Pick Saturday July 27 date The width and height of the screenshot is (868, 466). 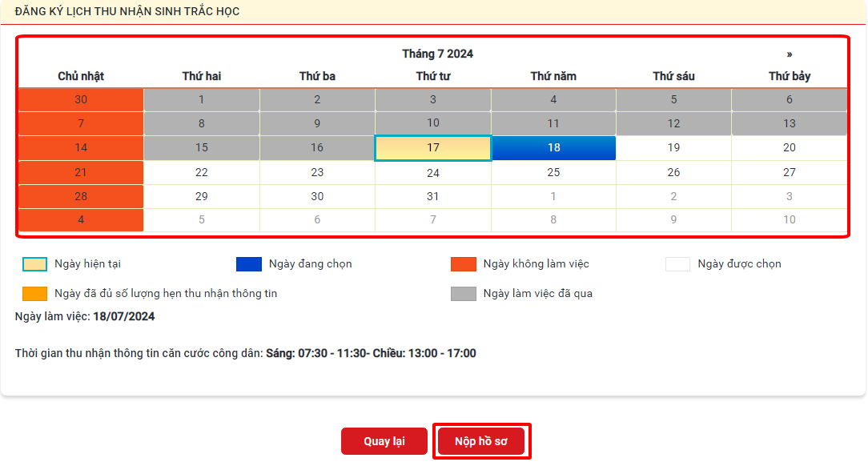pyautogui.click(x=790, y=172)
